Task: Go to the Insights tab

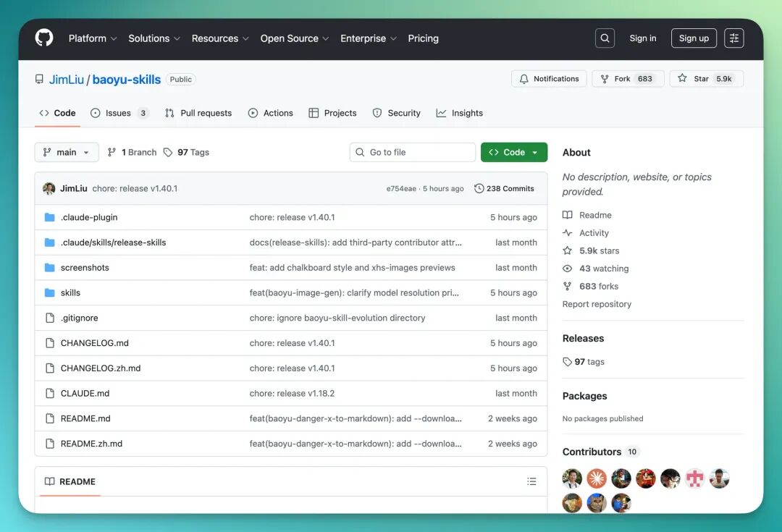Action: (x=459, y=113)
